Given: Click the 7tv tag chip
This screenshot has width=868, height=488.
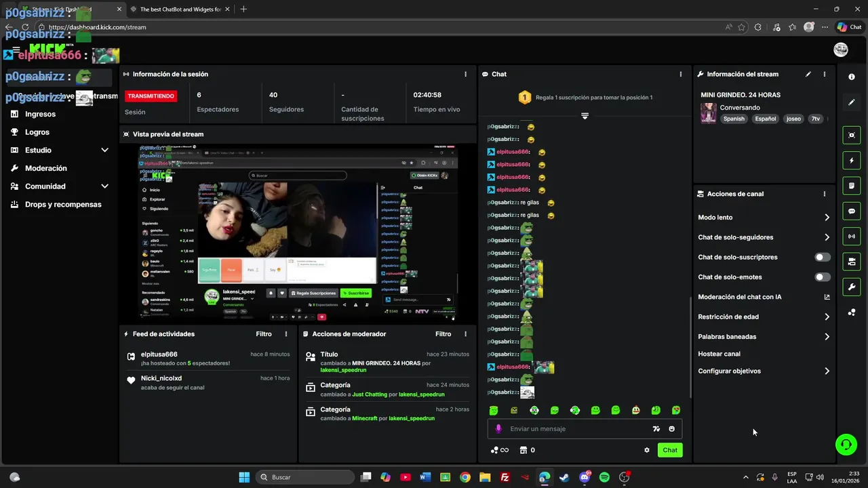Looking at the screenshot, I should 816,119.
